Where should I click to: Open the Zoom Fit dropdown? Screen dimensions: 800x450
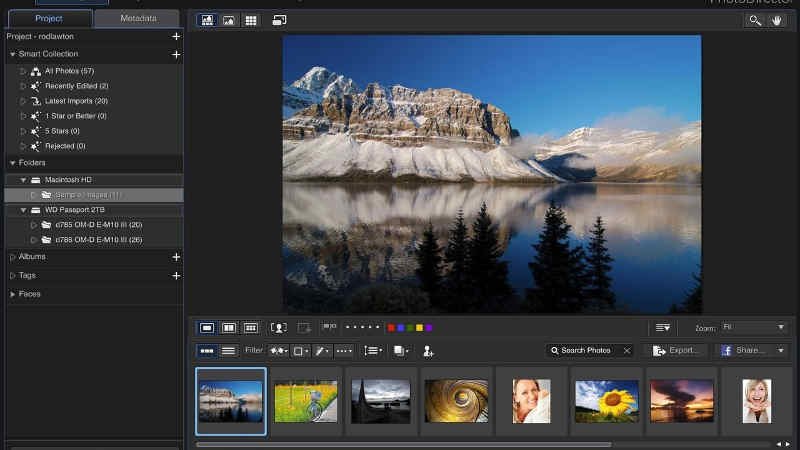(x=753, y=327)
